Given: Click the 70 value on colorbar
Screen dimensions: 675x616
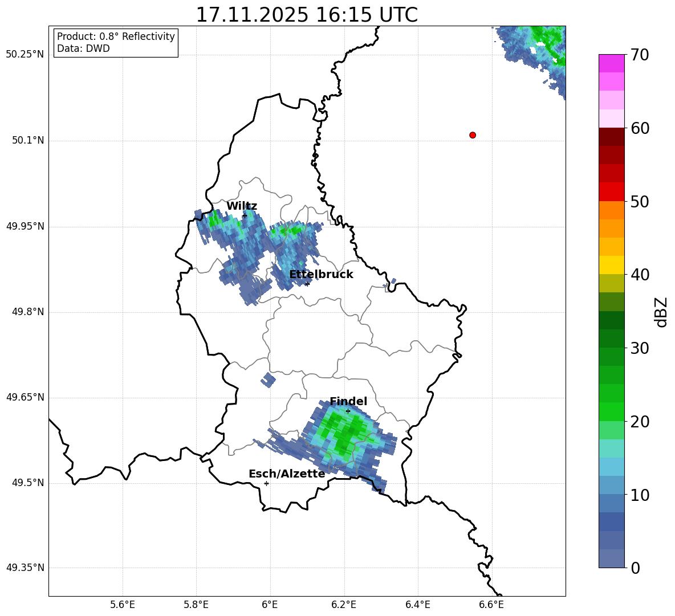Looking at the screenshot, I should [x=640, y=55].
